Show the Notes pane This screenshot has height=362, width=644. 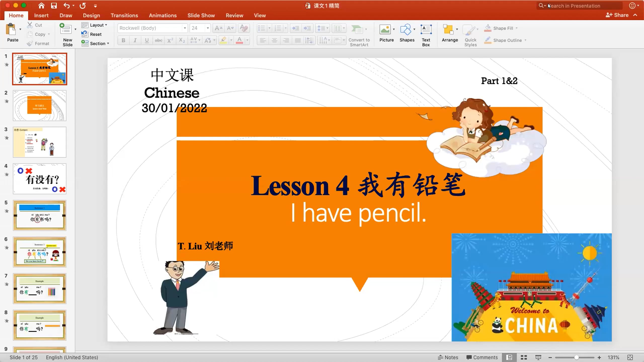(x=448, y=357)
